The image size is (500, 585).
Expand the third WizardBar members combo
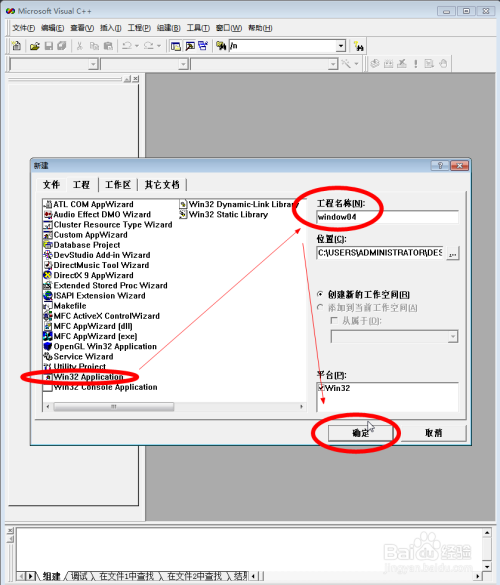(x=333, y=64)
